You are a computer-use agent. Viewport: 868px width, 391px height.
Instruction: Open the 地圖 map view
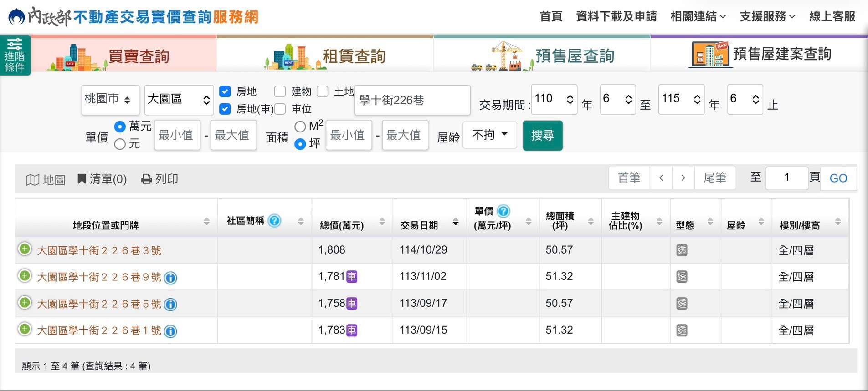click(x=46, y=179)
